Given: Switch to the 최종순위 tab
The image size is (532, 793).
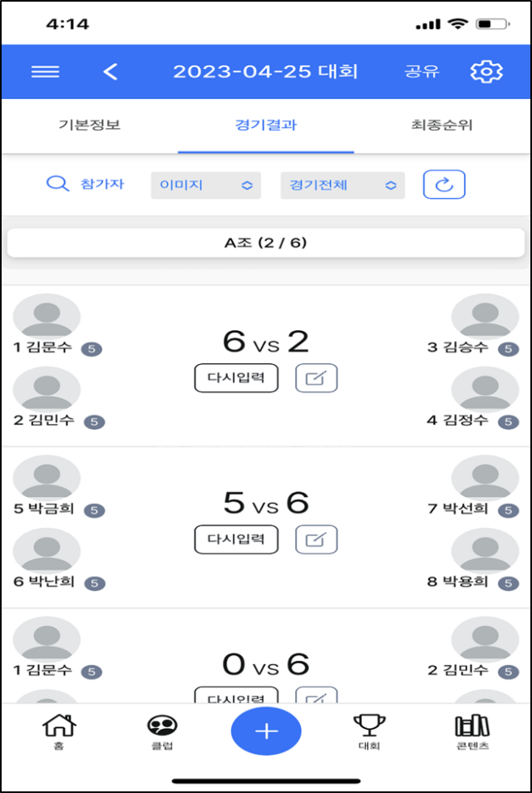Looking at the screenshot, I should point(441,126).
